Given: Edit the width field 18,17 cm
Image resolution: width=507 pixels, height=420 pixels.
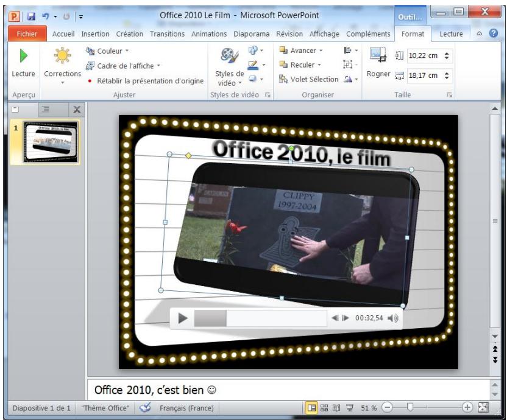Looking at the screenshot, I should click(424, 75).
